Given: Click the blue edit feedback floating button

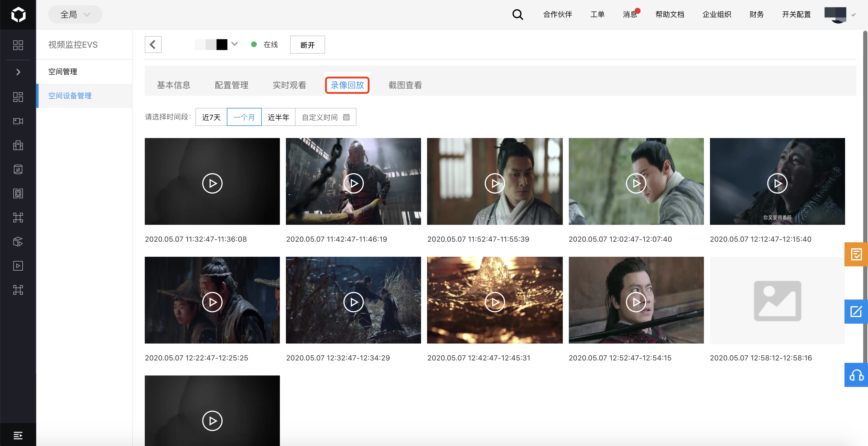Looking at the screenshot, I should [x=856, y=311].
